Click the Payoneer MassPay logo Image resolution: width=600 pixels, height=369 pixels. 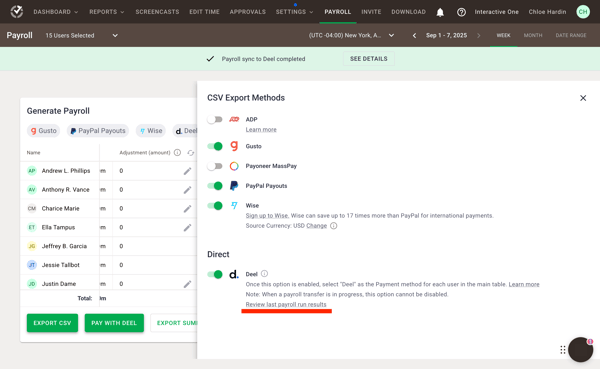click(x=234, y=166)
